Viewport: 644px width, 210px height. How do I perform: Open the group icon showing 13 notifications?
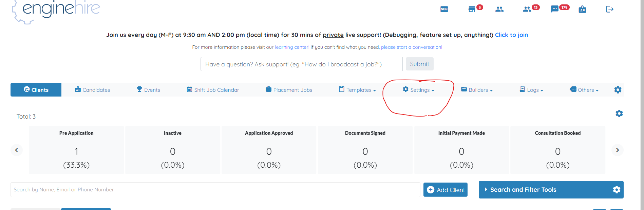[527, 9]
